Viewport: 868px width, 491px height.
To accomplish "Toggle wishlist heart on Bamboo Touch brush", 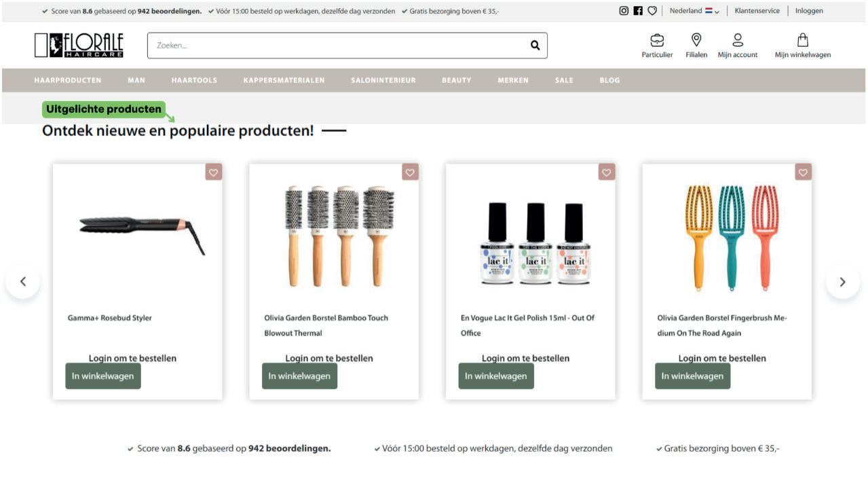I will pos(410,172).
